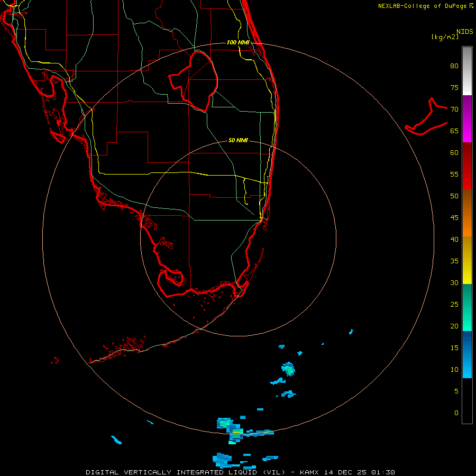
Task: Click the 70 value on the color scale
Action: click(454, 109)
